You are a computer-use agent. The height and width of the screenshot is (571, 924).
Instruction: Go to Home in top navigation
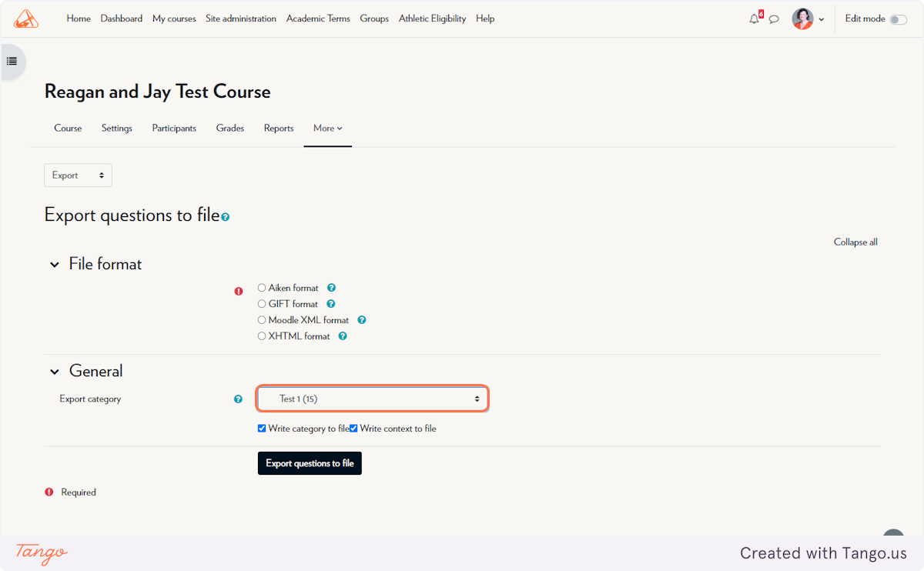79,18
